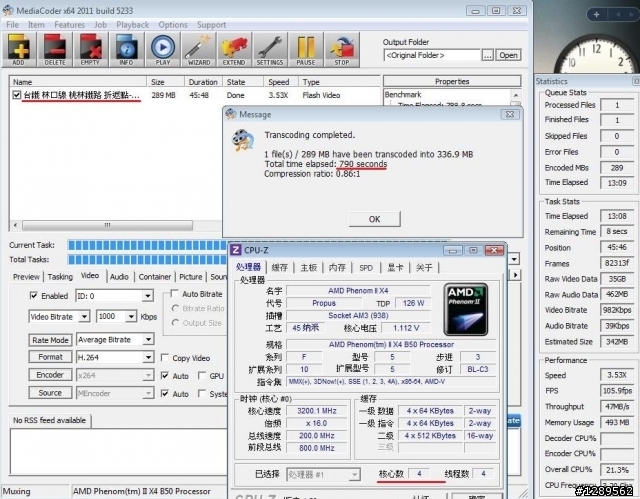The height and width of the screenshot is (499, 640).
Task: Toggle the Encoder Auto checkbox
Action: click(x=165, y=376)
